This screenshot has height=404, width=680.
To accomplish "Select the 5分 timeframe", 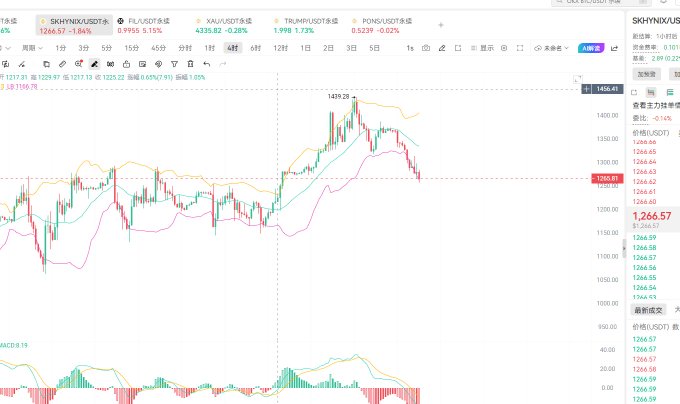I will 107,48.
